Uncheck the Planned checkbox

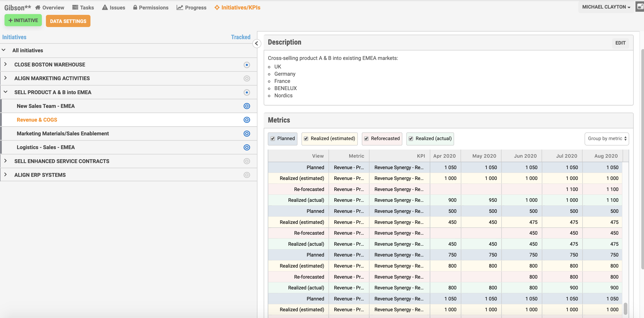click(x=273, y=139)
